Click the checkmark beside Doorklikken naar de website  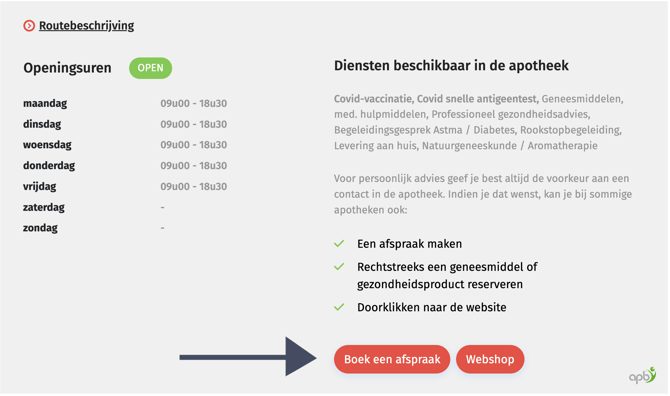click(339, 307)
